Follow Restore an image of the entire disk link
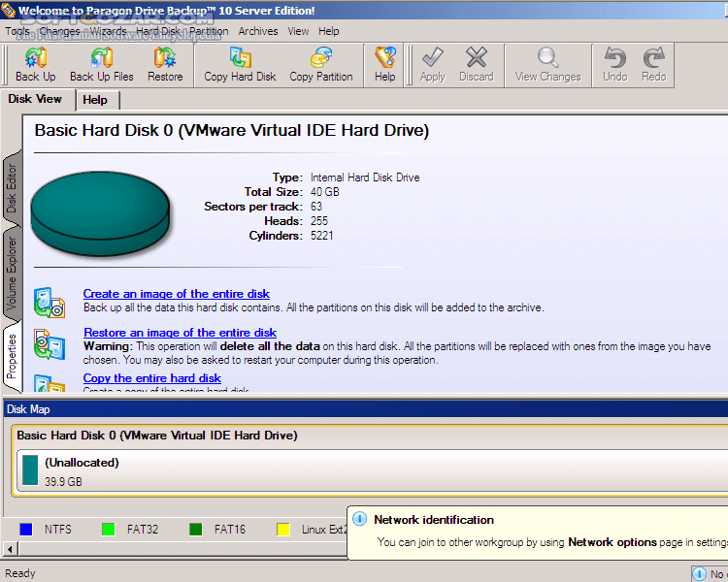The image size is (728, 582). pyautogui.click(x=181, y=333)
